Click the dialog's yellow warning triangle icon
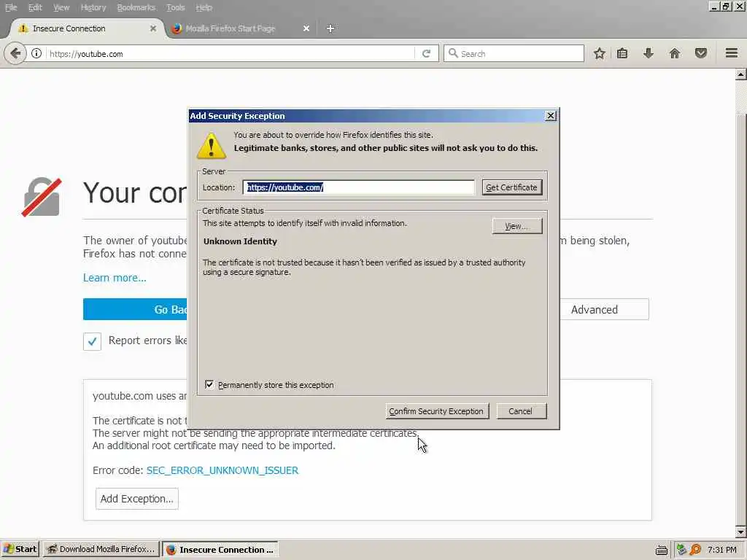The image size is (747, 560). point(212,146)
